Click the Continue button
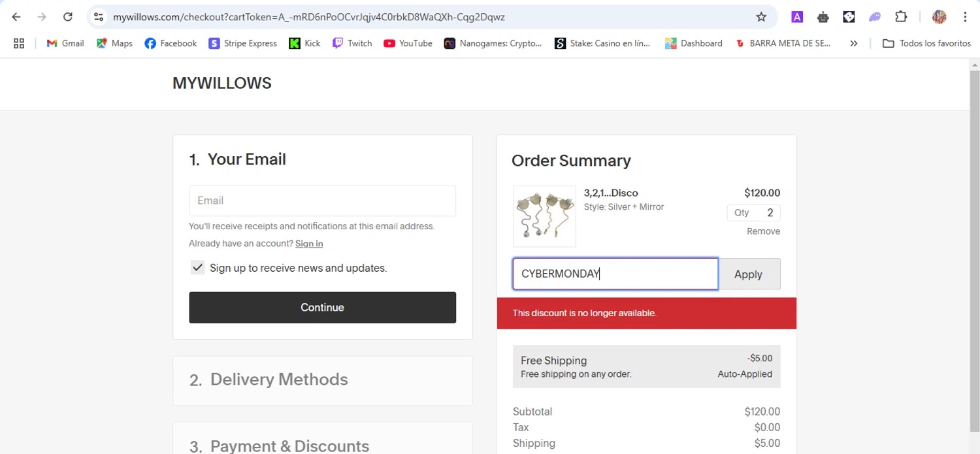 tap(322, 308)
